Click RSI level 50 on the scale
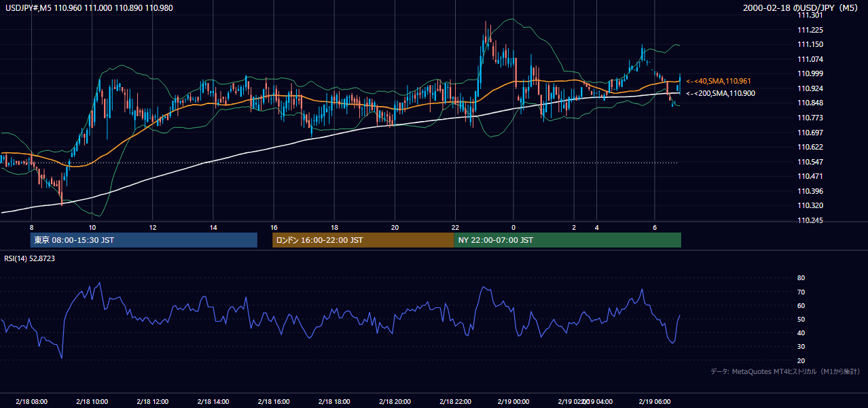Image resolution: width=868 pixels, height=408 pixels. tap(801, 319)
